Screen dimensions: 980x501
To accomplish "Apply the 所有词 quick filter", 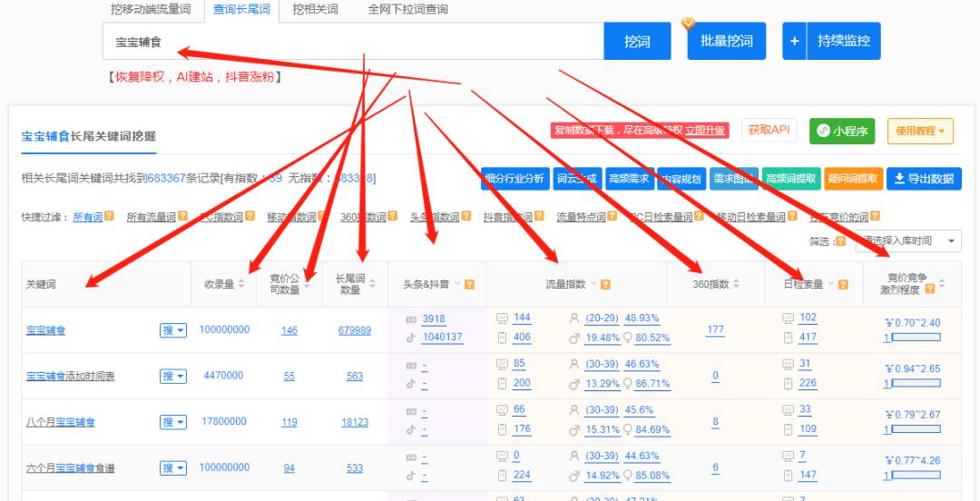I will [x=87, y=217].
